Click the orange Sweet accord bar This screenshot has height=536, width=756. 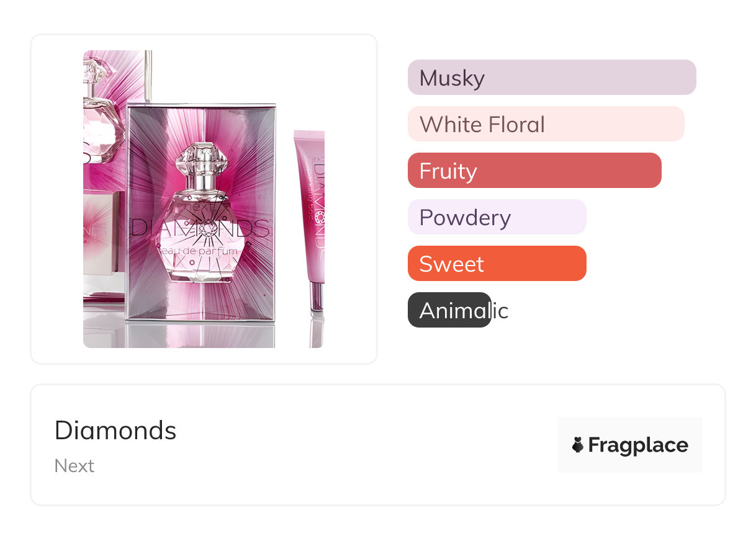click(x=497, y=264)
